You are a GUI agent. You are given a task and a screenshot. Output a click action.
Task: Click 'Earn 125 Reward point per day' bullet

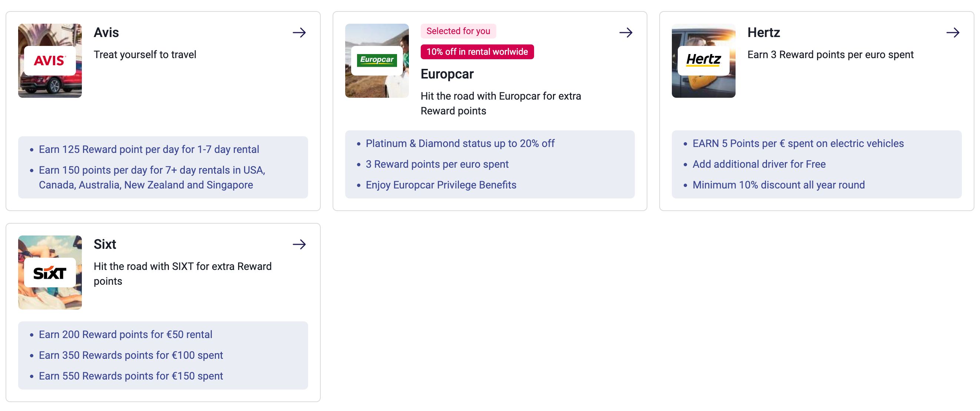click(149, 150)
